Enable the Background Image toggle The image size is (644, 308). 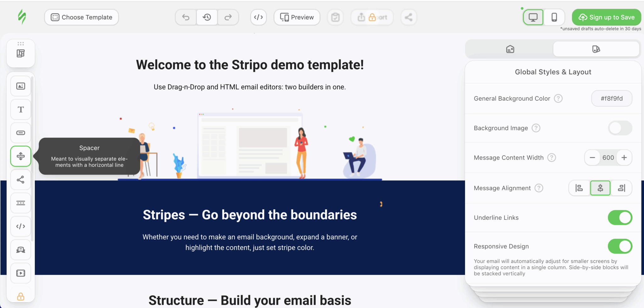pos(619,128)
